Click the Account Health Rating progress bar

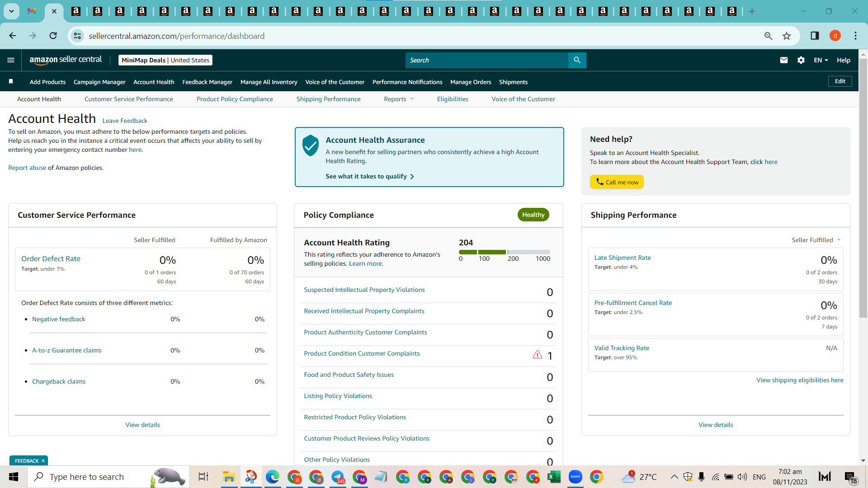click(x=505, y=252)
